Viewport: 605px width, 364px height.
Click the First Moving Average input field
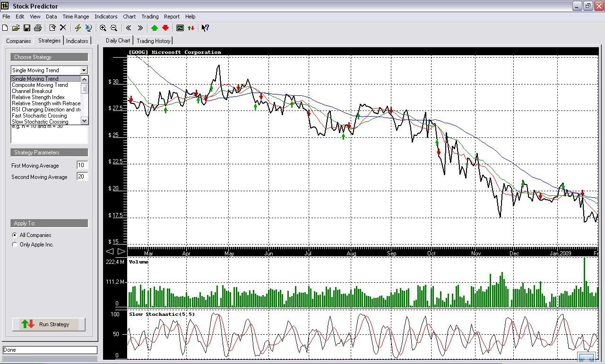[82, 165]
